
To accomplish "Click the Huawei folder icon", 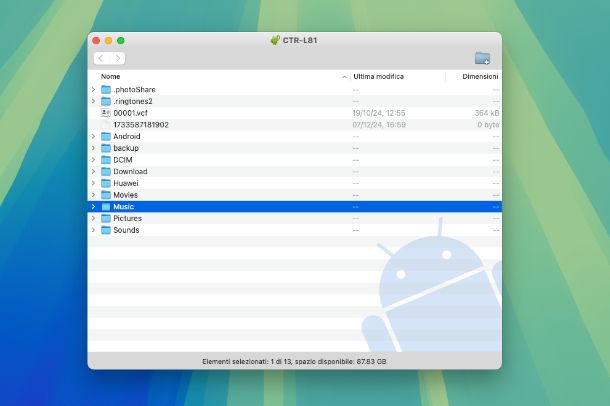I will (106, 183).
